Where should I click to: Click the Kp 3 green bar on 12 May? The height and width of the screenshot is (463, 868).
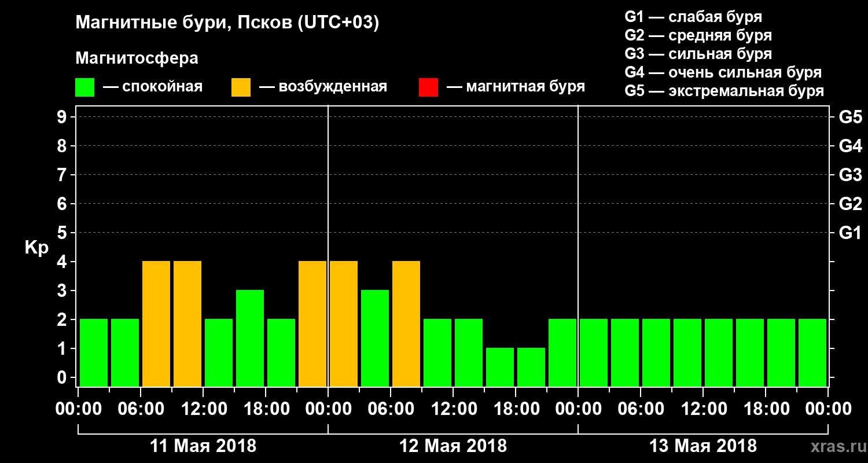coord(375,338)
